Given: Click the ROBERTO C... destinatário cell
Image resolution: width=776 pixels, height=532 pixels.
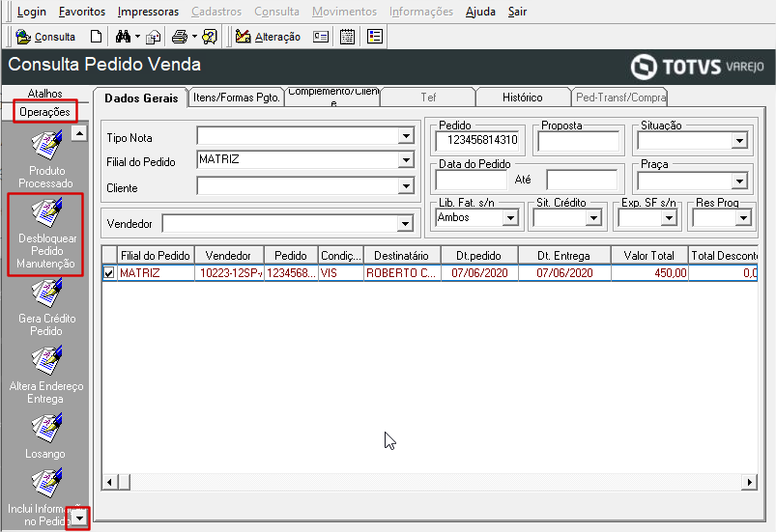Looking at the screenshot, I should (401, 273).
